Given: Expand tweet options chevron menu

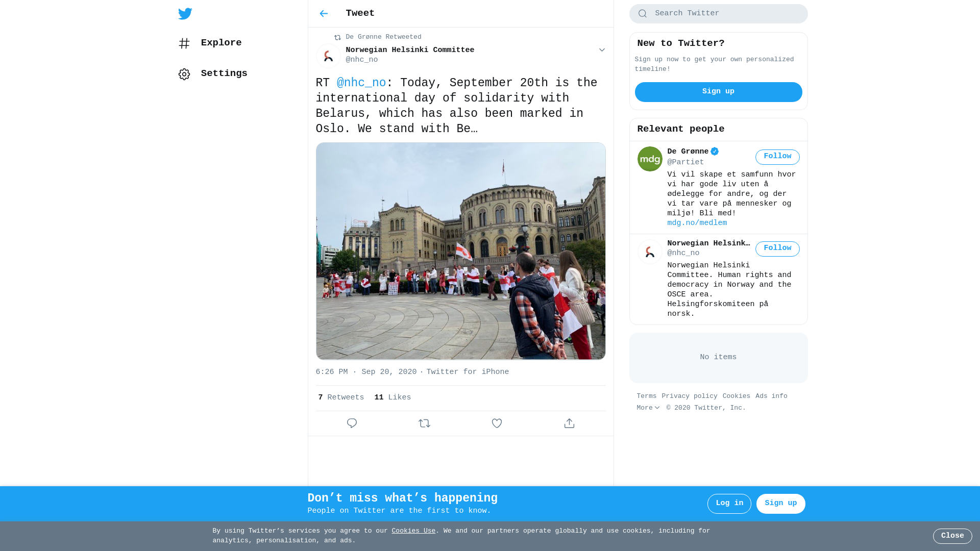Looking at the screenshot, I should tap(602, 50).
